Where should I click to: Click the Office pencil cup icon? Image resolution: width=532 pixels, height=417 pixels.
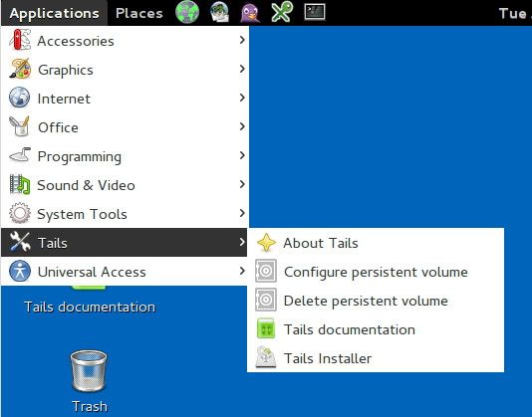click(20, 126)
